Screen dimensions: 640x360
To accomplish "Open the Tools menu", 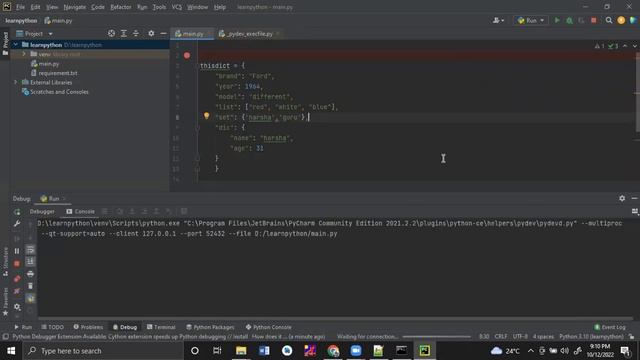I will click(x=159, y=7).
